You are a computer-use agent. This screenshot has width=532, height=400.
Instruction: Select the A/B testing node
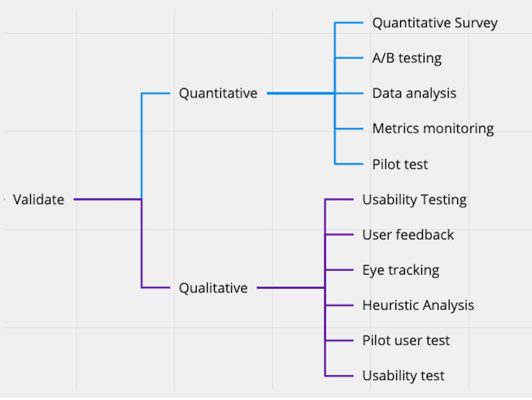(407, 58)
